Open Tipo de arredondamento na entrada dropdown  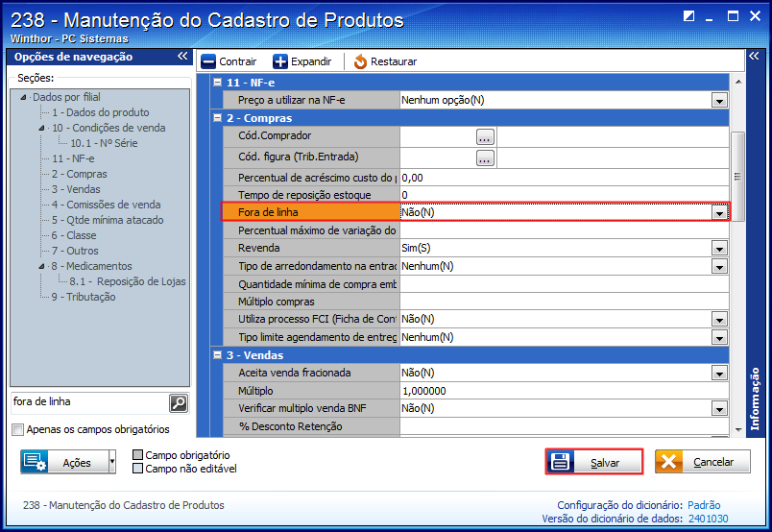pos(719,267)
